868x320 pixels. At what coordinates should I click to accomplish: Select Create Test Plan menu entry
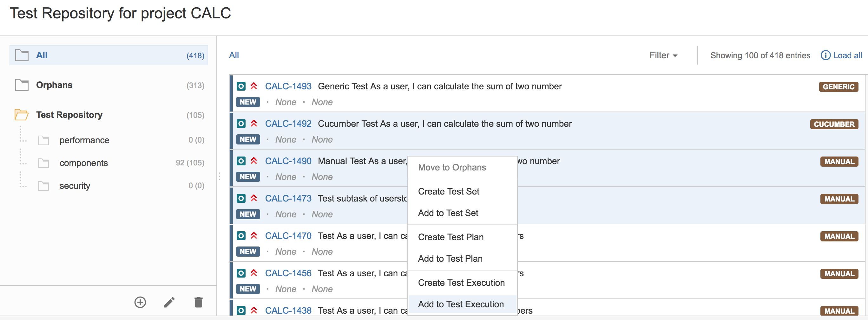[462, 237]
